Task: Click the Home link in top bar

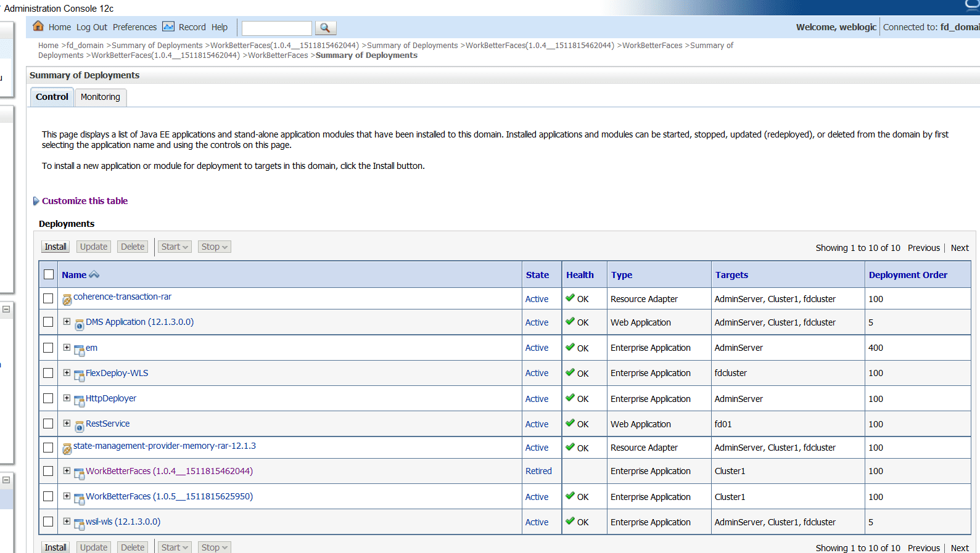Action: coord(60,27)
